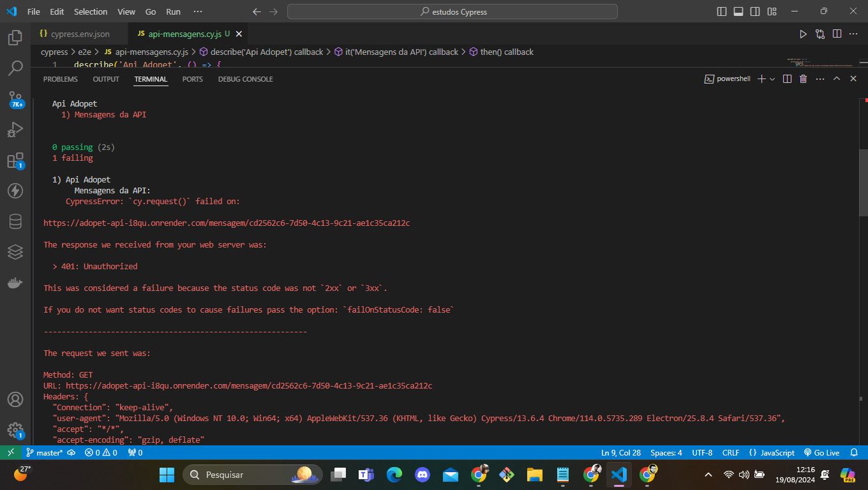Click the 'estudos Cypress' command center search
This screenshot has width=868, height=490.
pos(453,11)
